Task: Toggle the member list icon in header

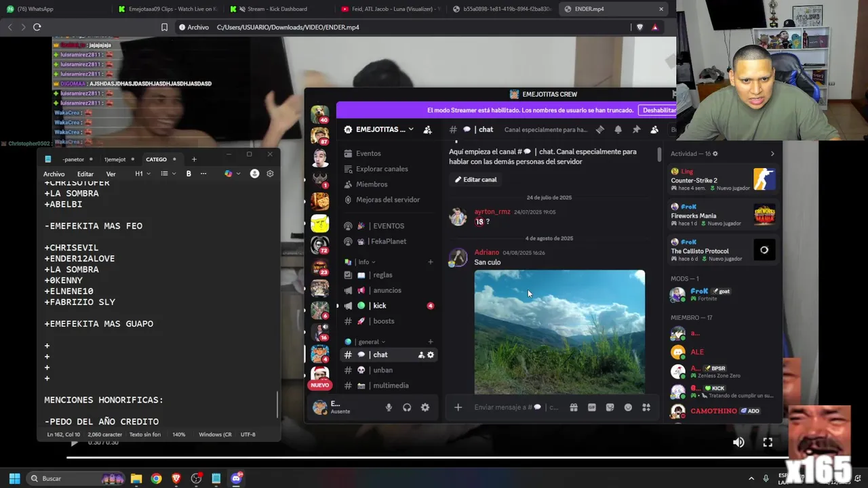Action: [x=654, y=129]
